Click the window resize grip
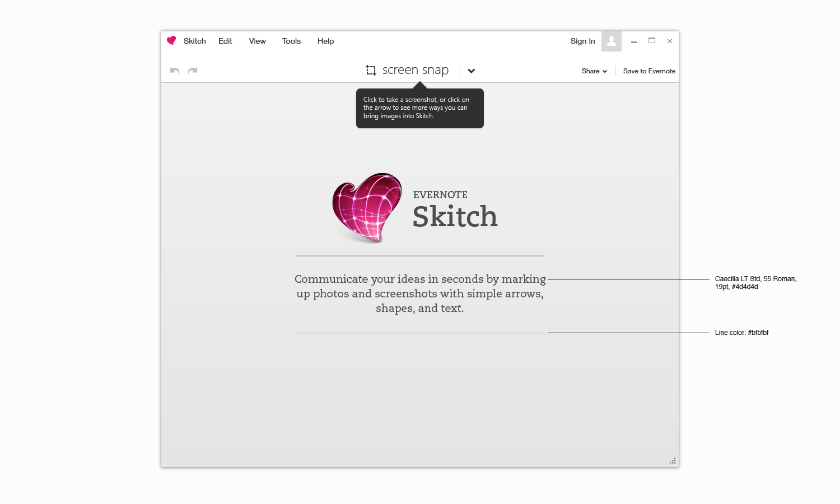This screenshot has width=840, height=504. point(673,461)
